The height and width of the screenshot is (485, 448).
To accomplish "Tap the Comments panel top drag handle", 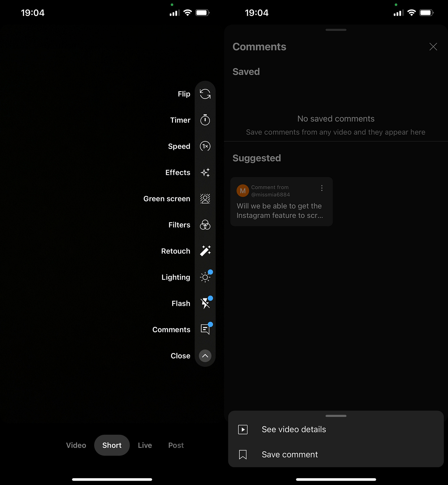I will (x=336, y=30).
